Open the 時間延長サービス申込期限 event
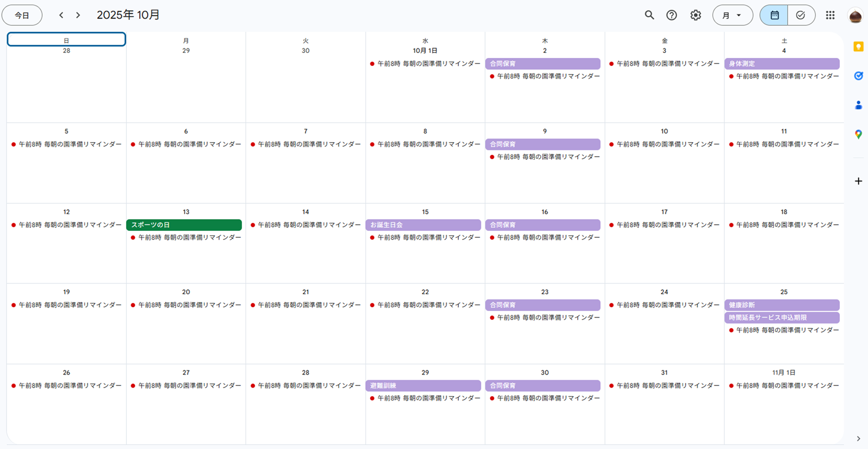This screenshot has width=868, height=449. pos(782,318)
